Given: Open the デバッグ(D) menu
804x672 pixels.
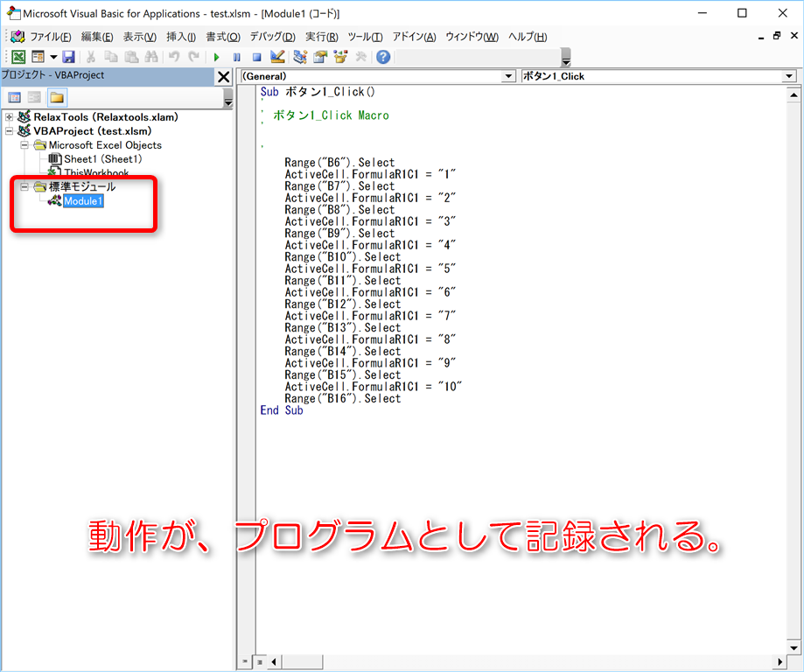Looking at the screenshot, I should (x=272, y=37).
